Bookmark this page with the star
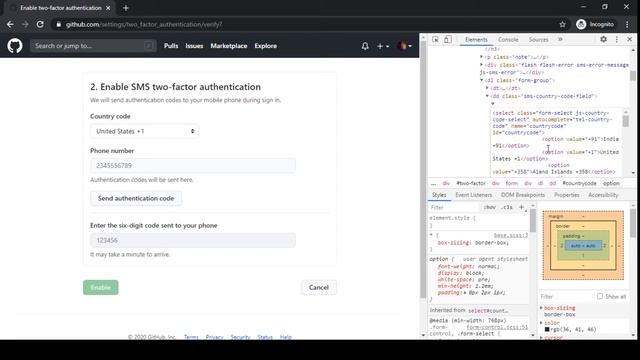Image resolution: width=640 pixels, height=360 pixels. click(562, 24)
